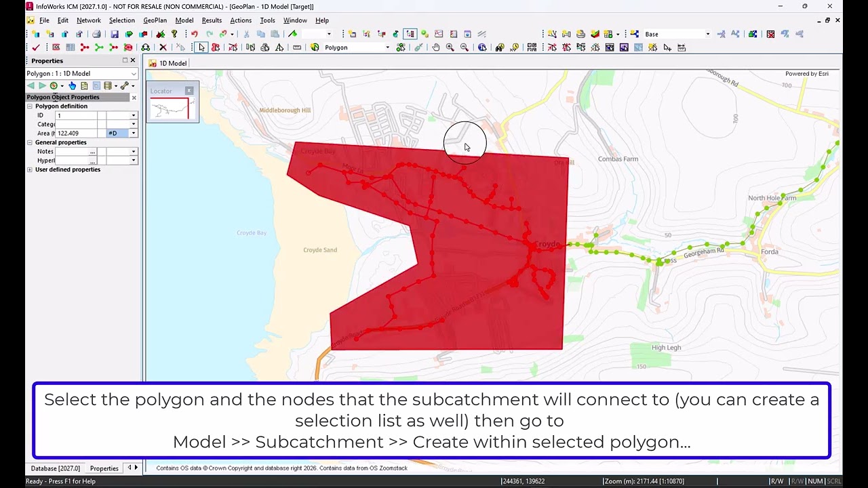Open the Polygon : 1 : 1D Model dropdown
This screenshot has height=488, width=868.
pyautogui.click(x=134, y=73)
